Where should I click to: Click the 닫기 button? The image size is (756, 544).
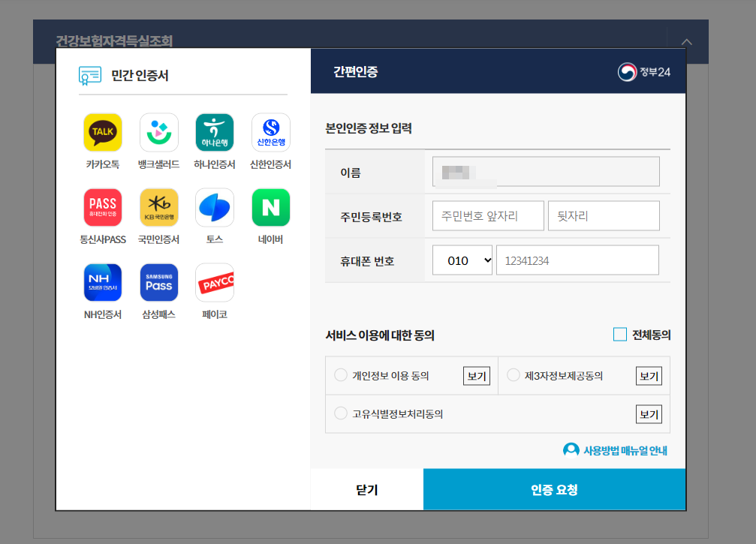pos(367,489)
